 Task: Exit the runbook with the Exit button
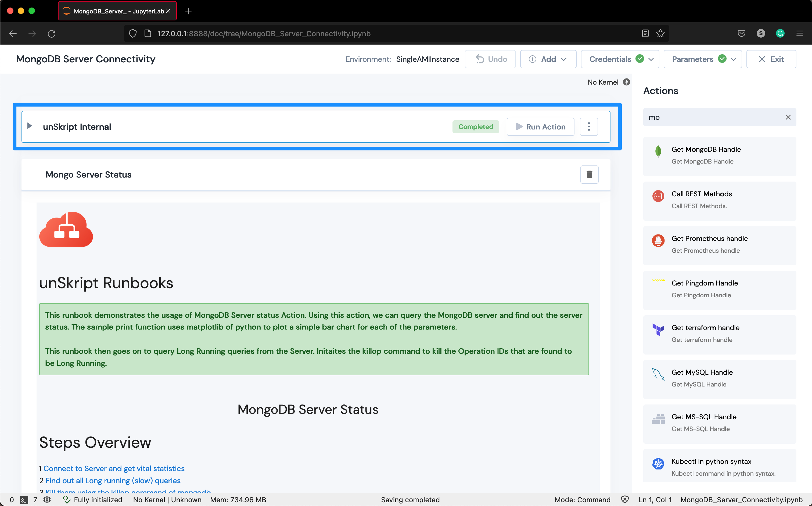click(x=771, y=59)
